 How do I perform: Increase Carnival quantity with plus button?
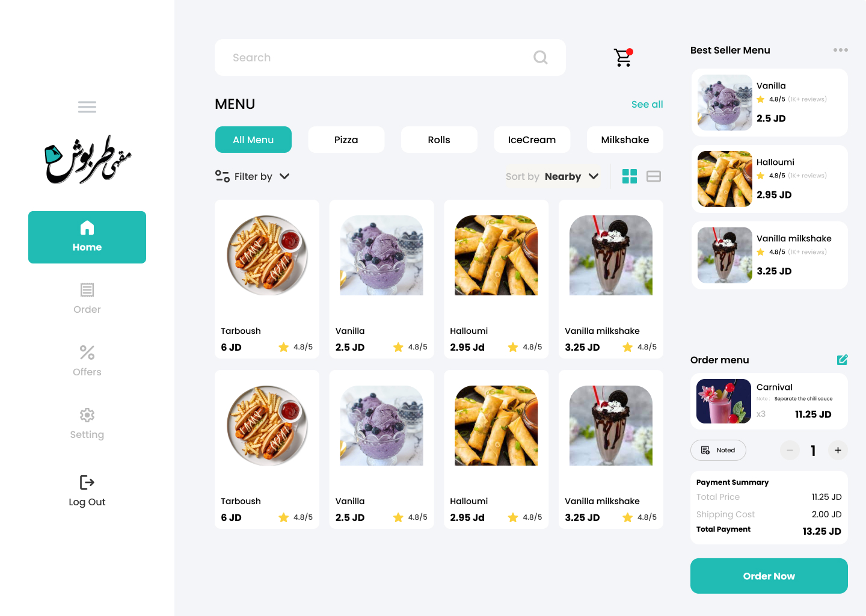838,450
